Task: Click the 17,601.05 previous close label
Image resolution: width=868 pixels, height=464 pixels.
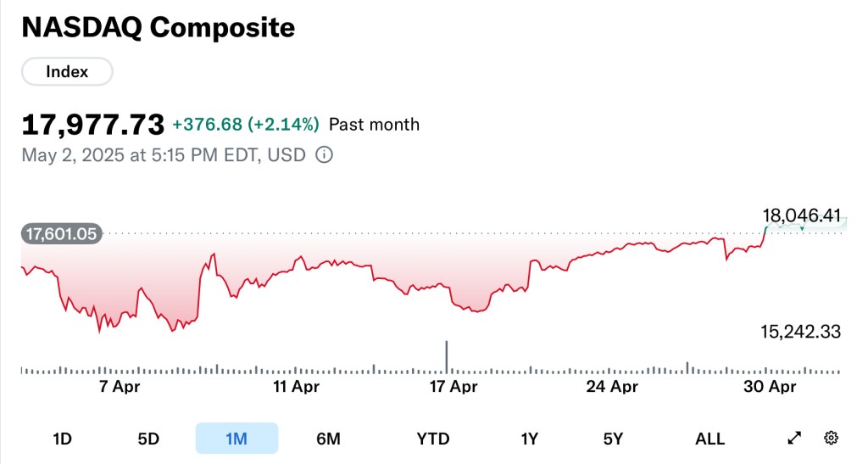Action: point(62,233)
